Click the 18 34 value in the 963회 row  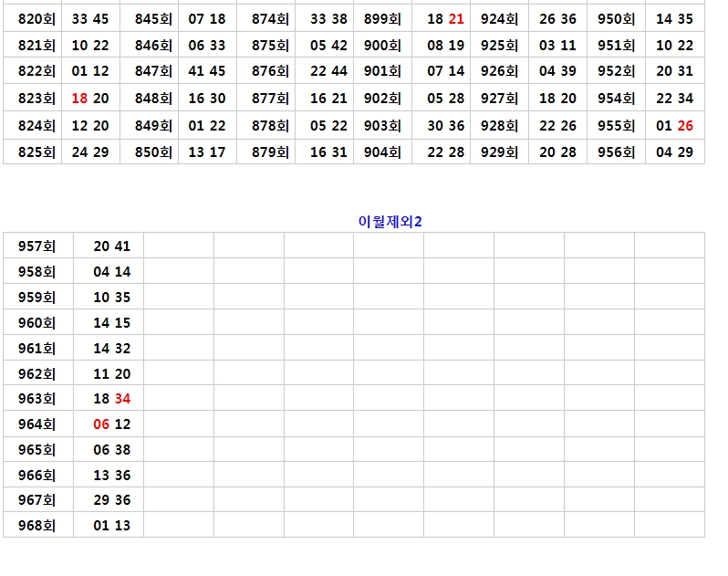point(111,398)
